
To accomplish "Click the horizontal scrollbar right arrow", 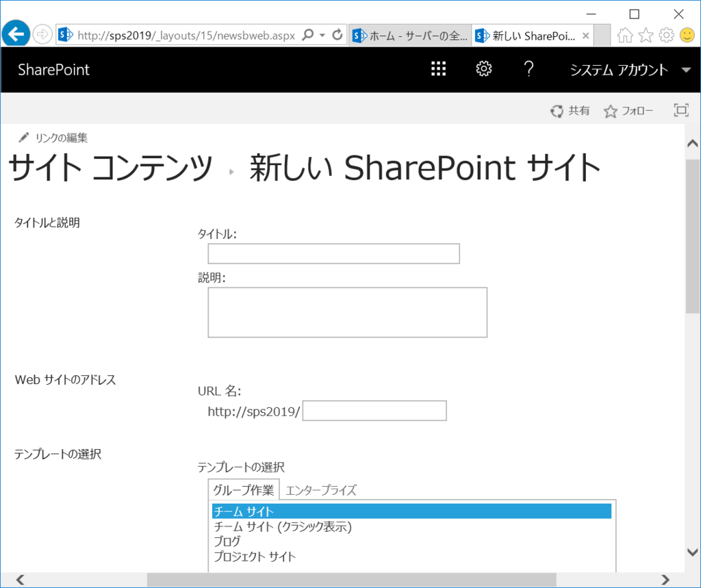I will click(x=665, y=580).
